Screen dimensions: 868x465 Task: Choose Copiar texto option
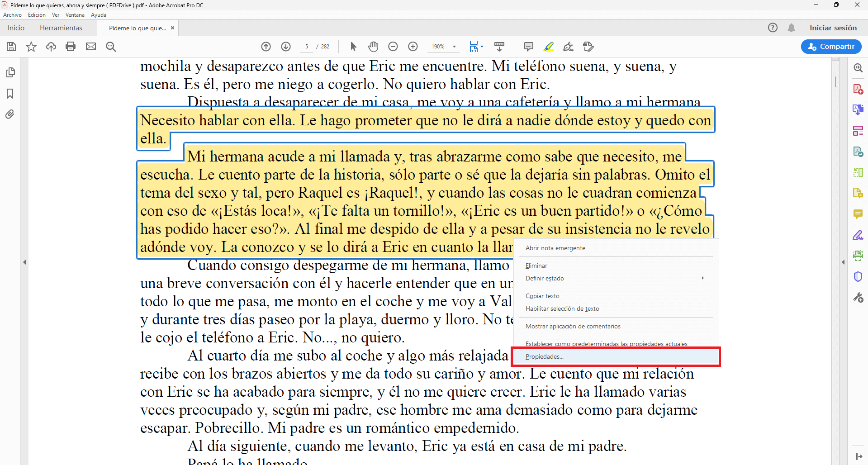[x=615, y=296]
